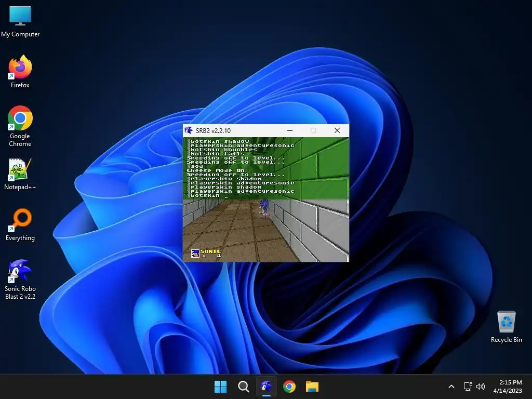The image size is (532, 399).
Task: Minimize the SRB2 v2.2.10 window
Action: [x=290, y=130]
